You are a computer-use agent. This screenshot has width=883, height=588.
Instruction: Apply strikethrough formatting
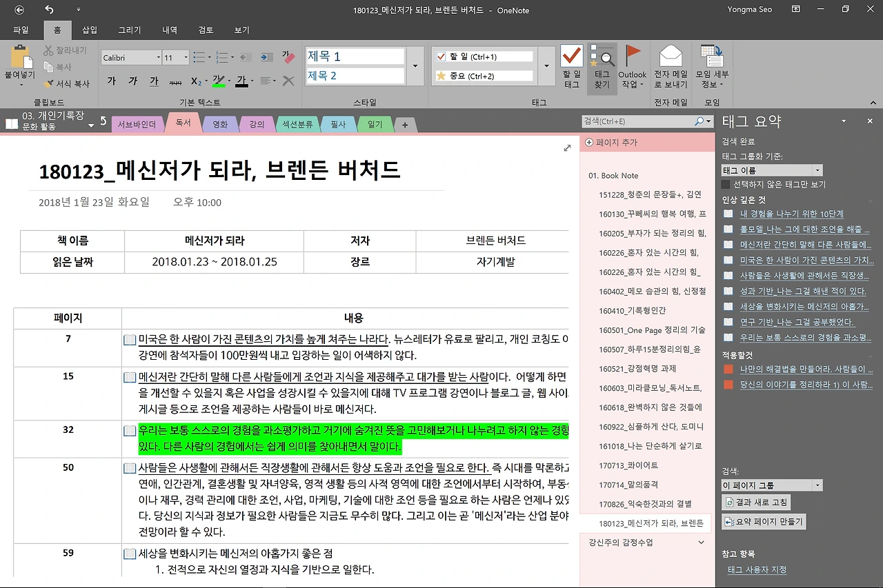click(175, 81)
